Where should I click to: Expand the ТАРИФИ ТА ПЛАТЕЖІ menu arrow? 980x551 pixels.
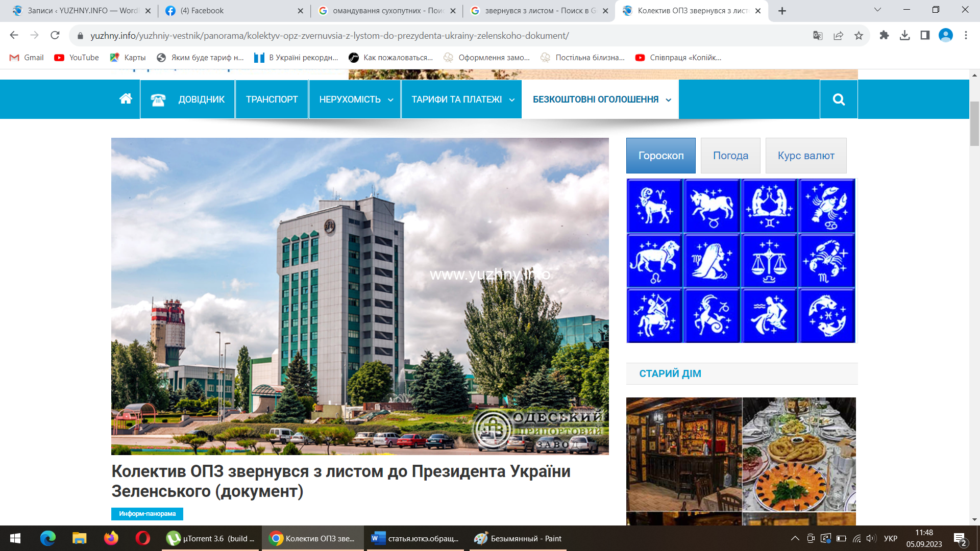pos(512,100)
